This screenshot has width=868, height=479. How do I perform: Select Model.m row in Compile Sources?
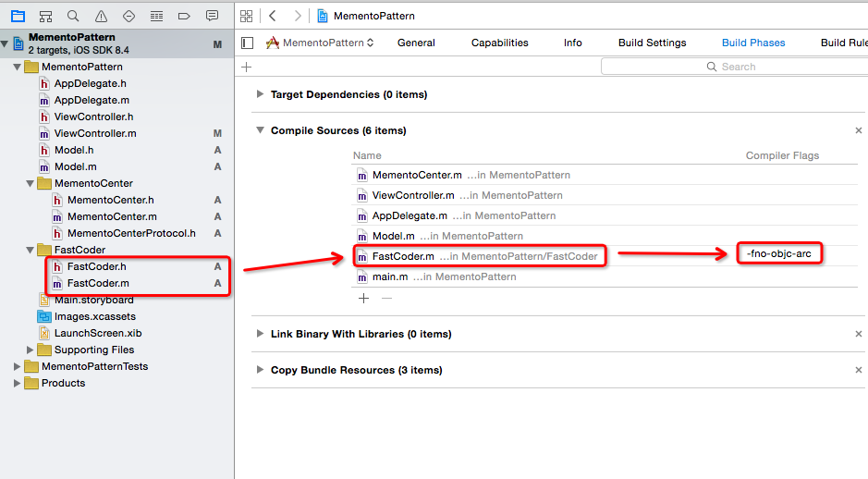(x=605, y=236)
